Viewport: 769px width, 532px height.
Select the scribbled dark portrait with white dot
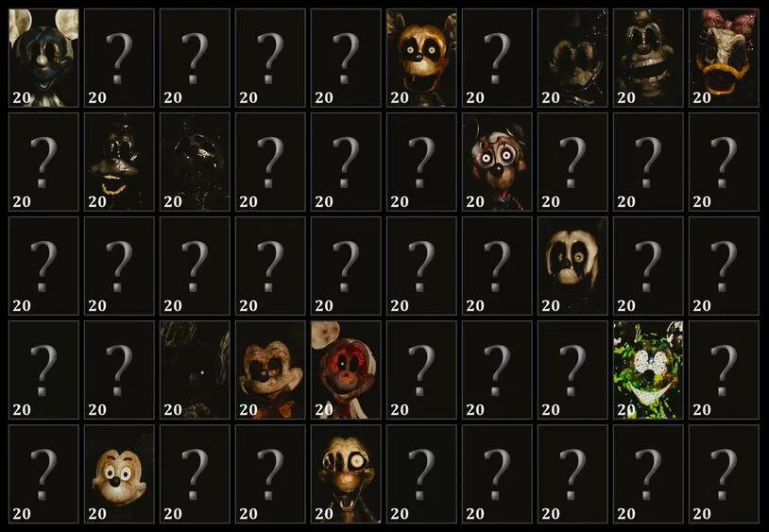pyautogui.click(x=195, y=369)
